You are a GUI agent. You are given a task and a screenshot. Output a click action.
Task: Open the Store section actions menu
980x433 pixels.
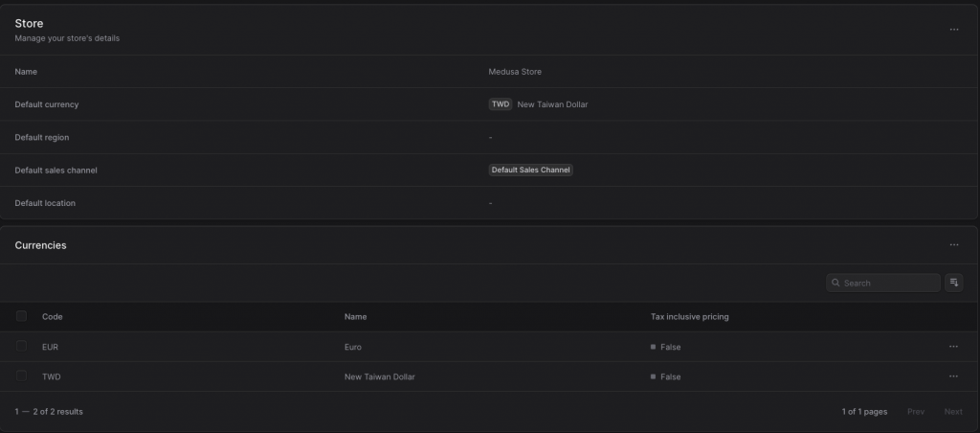tap(954, 30)
